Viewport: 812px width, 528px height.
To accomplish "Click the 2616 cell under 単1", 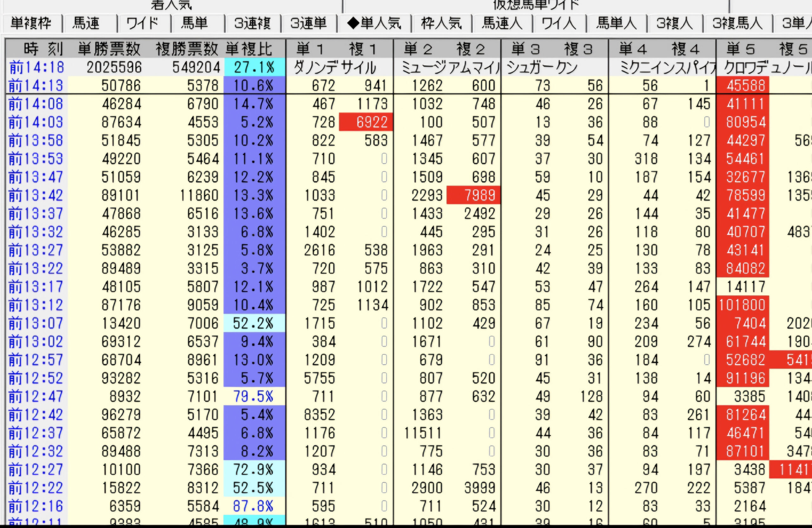I will [x=320, y=250].
